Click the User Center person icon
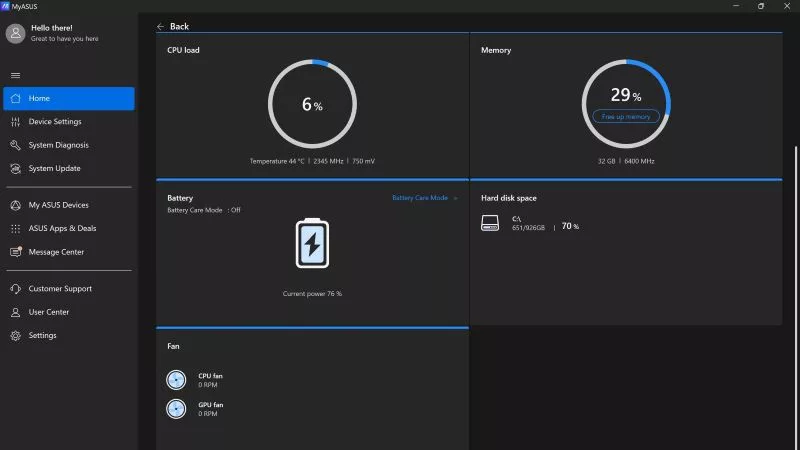Viewport: 800px width, 450px height. [x=16, y=312]
